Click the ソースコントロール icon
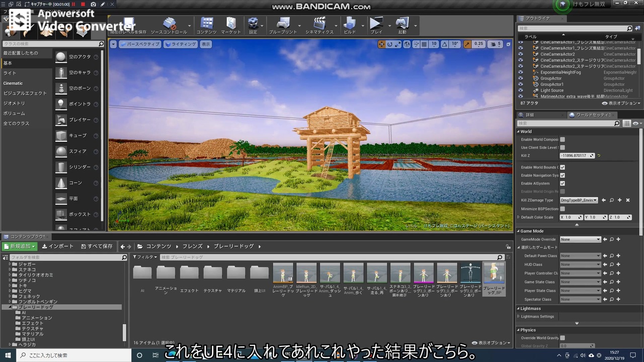The image size is (644, 362). point(169,24)
